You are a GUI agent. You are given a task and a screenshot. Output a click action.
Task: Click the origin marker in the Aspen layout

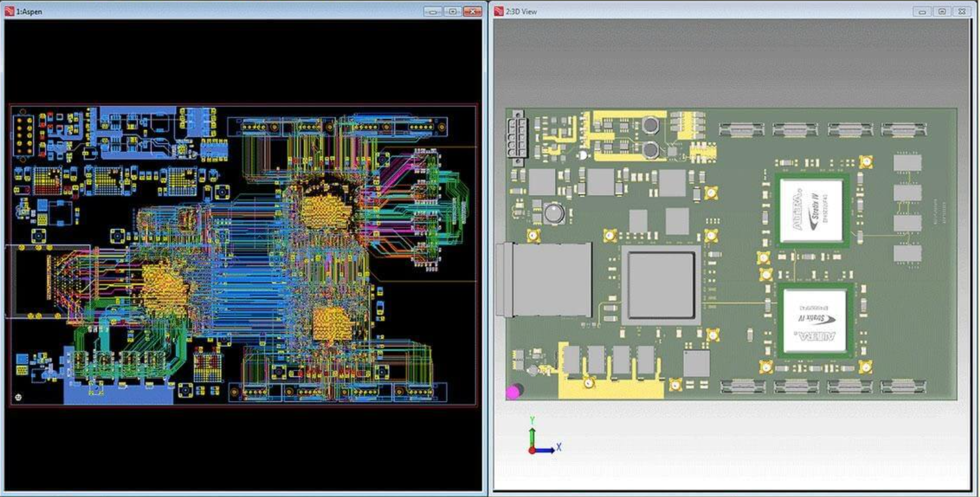[x=19, y=397]
